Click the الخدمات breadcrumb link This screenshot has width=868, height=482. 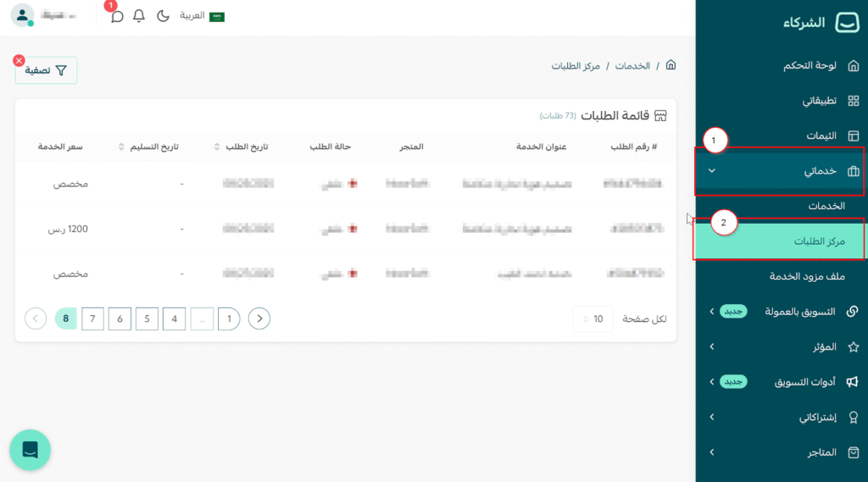(x=632, y=66)
